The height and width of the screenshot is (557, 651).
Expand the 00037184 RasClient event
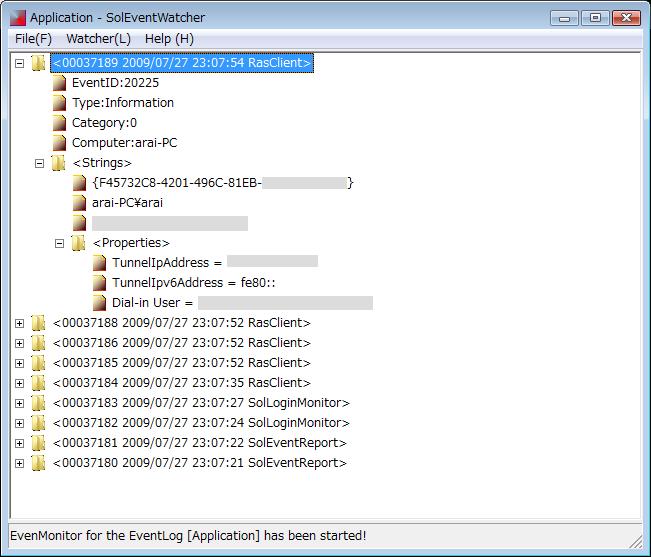(20, 383)
